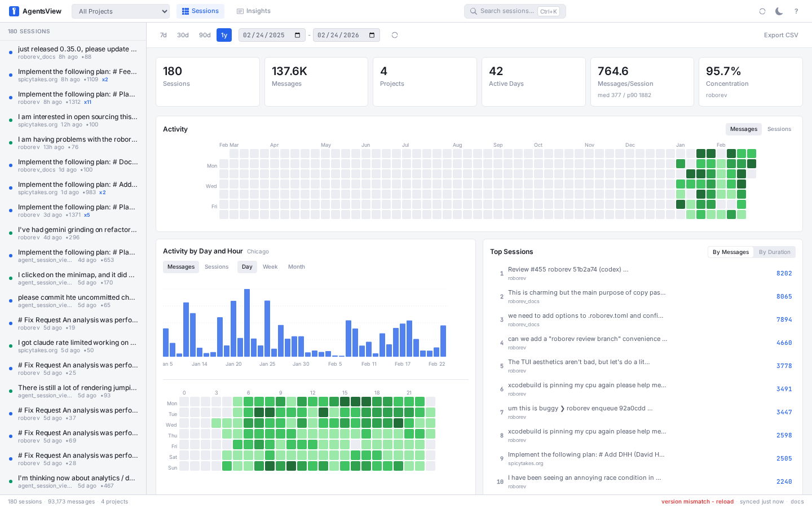Screen dimensions: 812x508
Task: Refresh data with the circular reload icon
Action: point(394,34)
